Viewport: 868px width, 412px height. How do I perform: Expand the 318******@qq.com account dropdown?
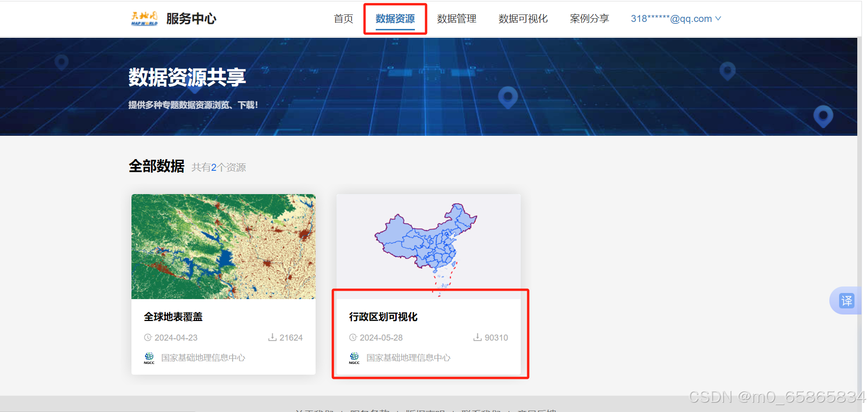tap(676, 19)
